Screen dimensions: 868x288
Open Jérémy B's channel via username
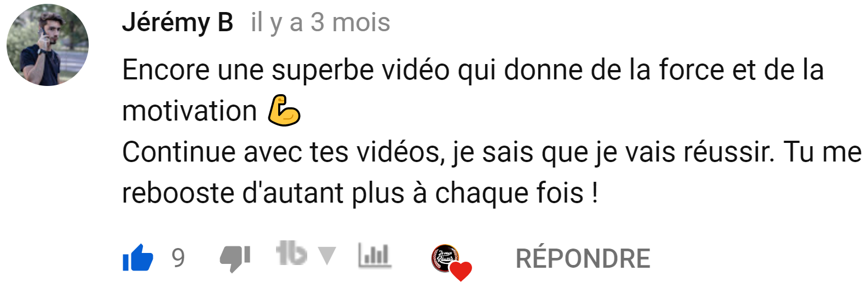177,22
